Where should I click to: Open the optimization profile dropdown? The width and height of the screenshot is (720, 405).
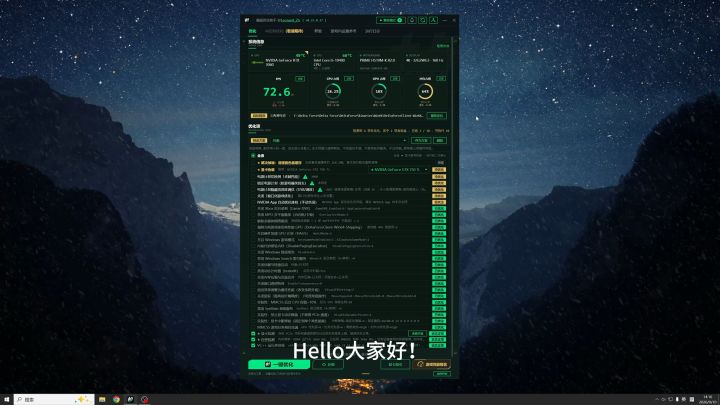[x=338, y=141]
